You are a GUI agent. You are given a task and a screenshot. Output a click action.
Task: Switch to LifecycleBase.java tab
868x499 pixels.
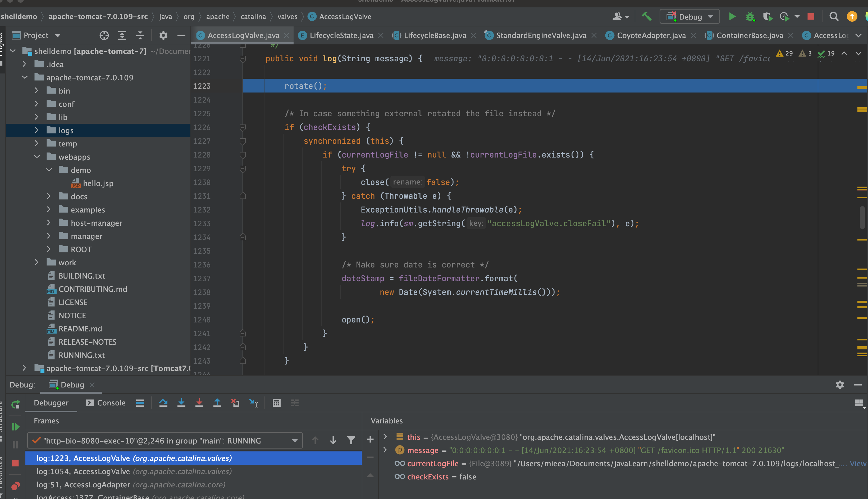pyautogui.click(x=435, y=35)
